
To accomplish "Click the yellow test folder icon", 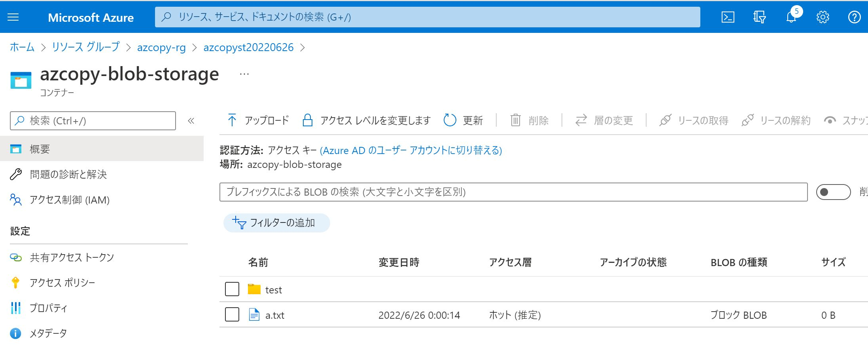I will tap(254, 289).
